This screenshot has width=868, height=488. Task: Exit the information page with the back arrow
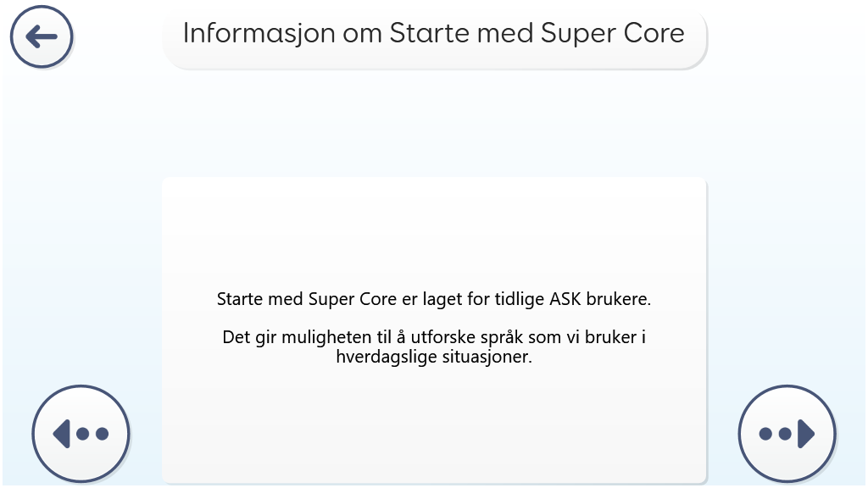click(42, 36)
